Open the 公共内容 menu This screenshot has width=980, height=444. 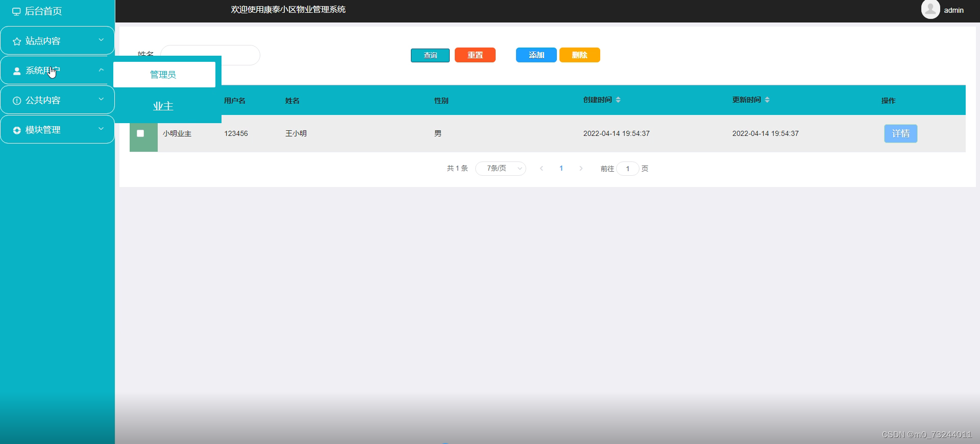pyautogui.click(x=57, y=100)
